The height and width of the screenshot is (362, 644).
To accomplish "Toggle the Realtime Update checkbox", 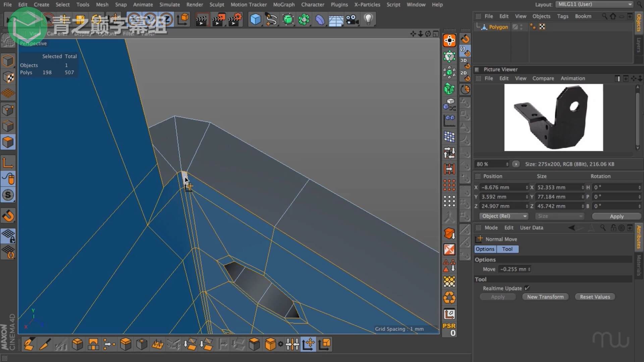I will (527, 288).
